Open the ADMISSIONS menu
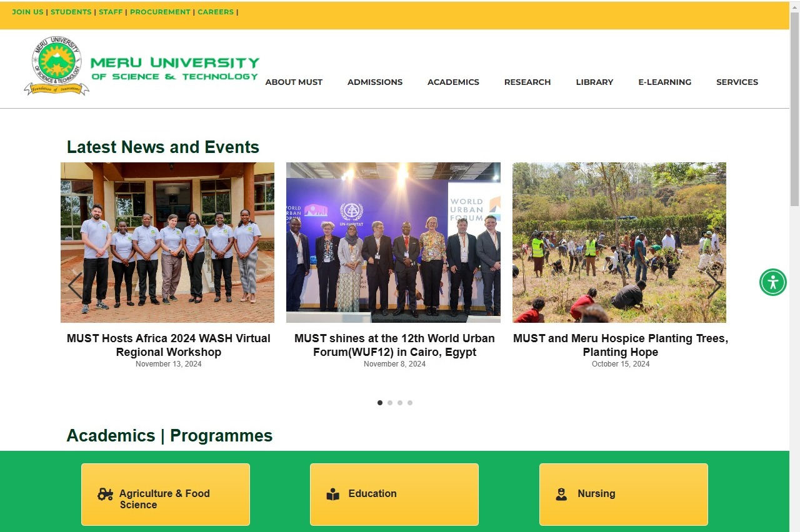Image resolution: width=800 pixels, height=532 pixels. click(375, 82)
